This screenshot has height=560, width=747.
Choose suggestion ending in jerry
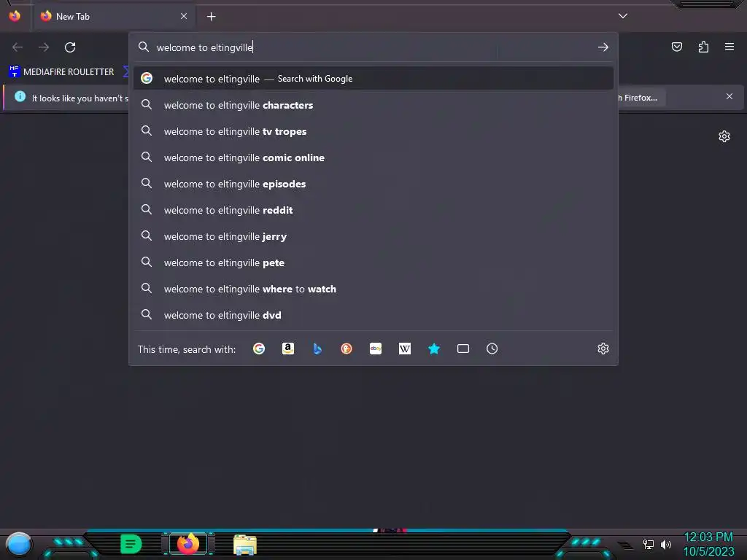coord(373,236)
